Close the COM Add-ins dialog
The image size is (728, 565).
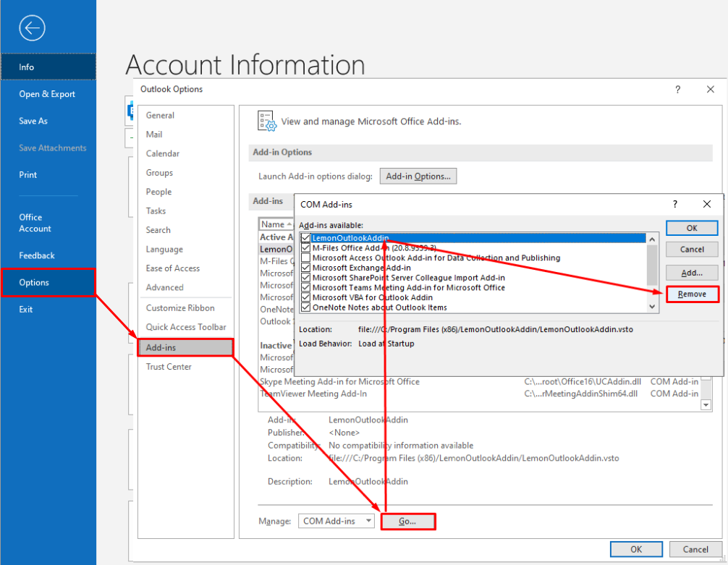click(706, 204)
